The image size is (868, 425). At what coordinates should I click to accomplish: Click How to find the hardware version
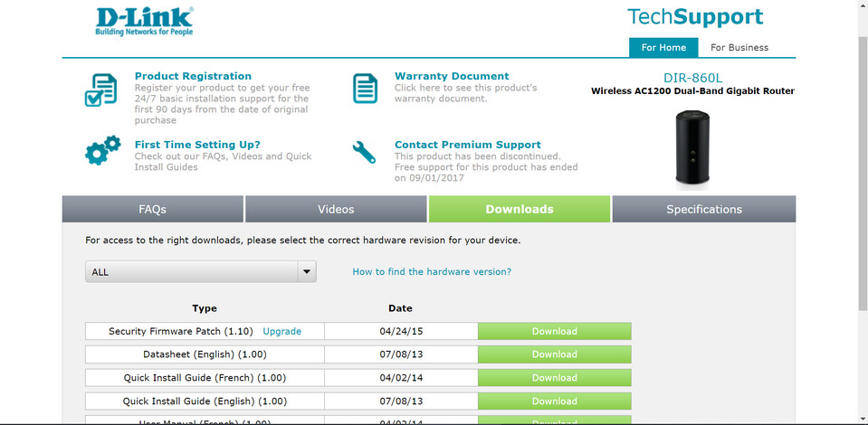coord(432,271)
